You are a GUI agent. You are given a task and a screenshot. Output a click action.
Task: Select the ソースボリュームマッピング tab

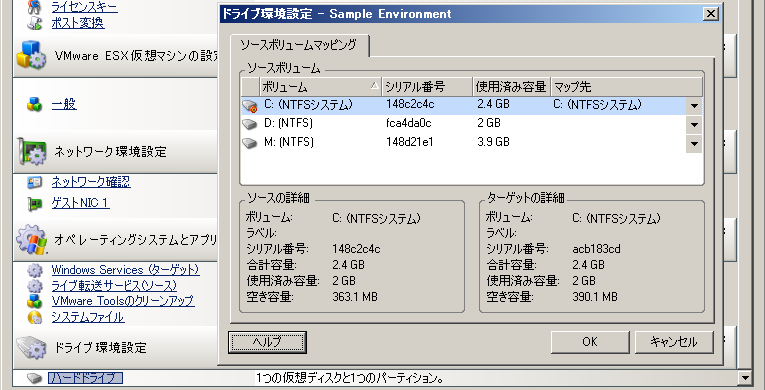click(x=299, y=45)
